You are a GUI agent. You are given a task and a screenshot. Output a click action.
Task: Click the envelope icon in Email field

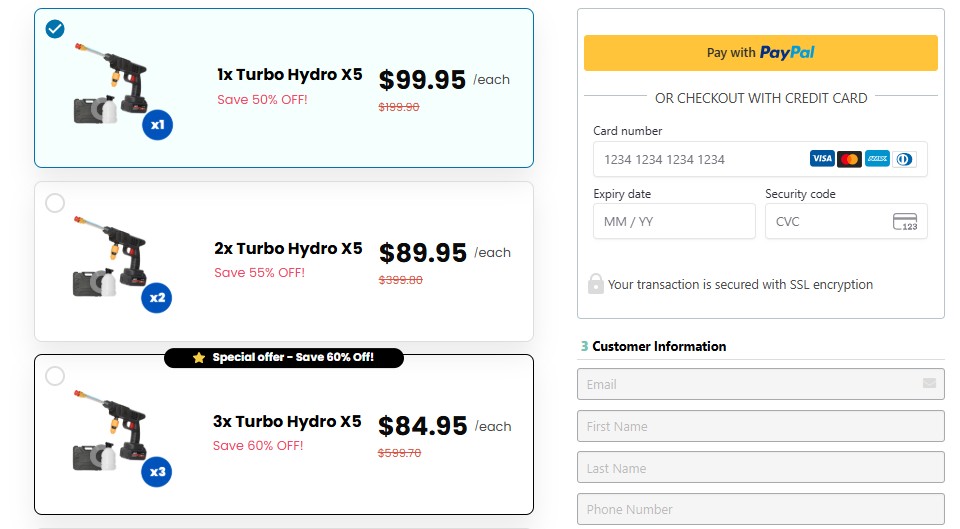tap(929, 383)
